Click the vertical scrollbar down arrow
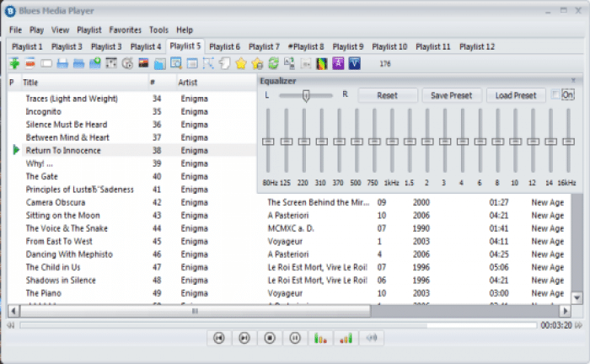The height and width of the screenshot is (364, 590). (x=577, y=298)
